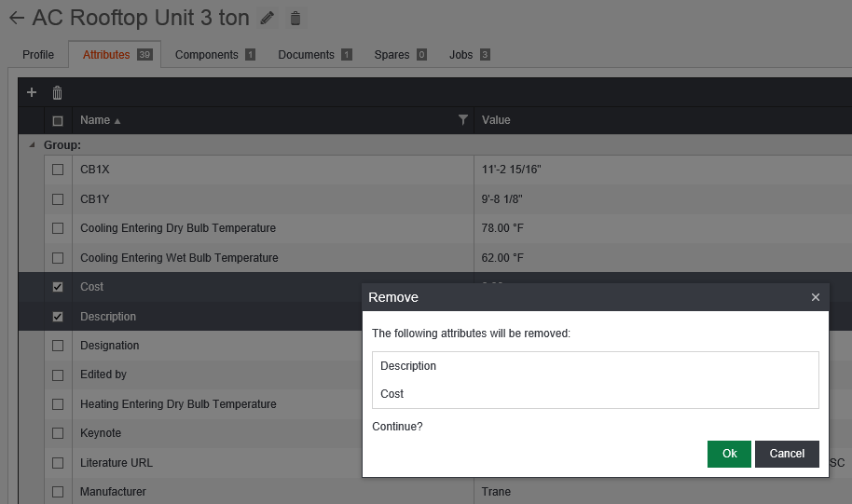Select the Manufacturer row checkbox
Image resolution: width=852 pixels, height=504 pixels.
pos(58,492)
